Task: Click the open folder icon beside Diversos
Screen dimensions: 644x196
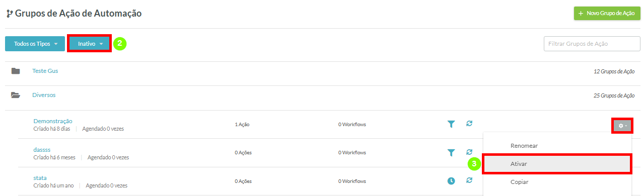Action: point(16,94)
